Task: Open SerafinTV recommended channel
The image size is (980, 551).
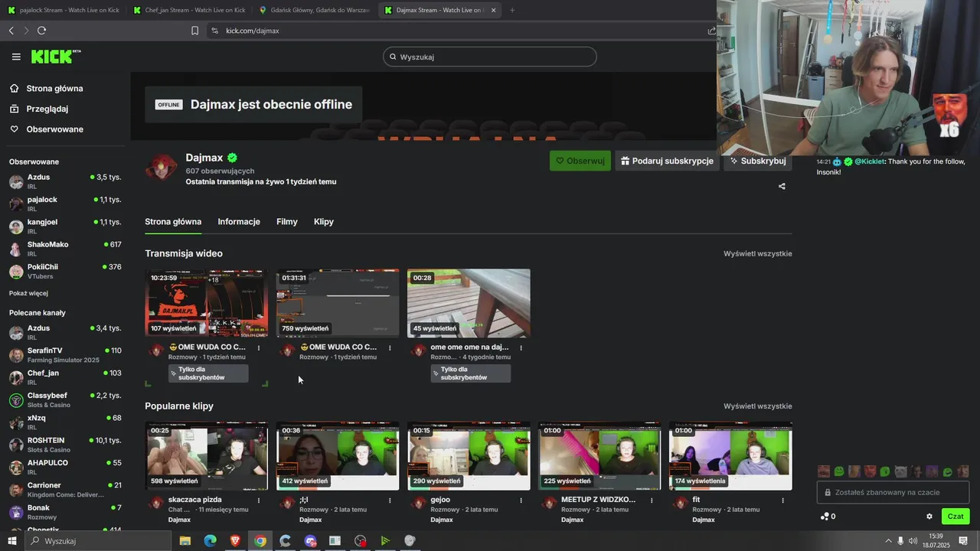Action: click(65, 354)
